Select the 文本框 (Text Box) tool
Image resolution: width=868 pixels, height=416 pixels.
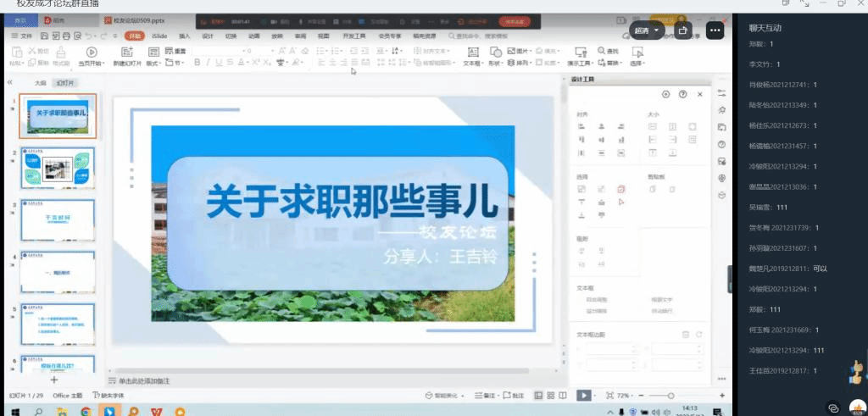click(473, 53)
